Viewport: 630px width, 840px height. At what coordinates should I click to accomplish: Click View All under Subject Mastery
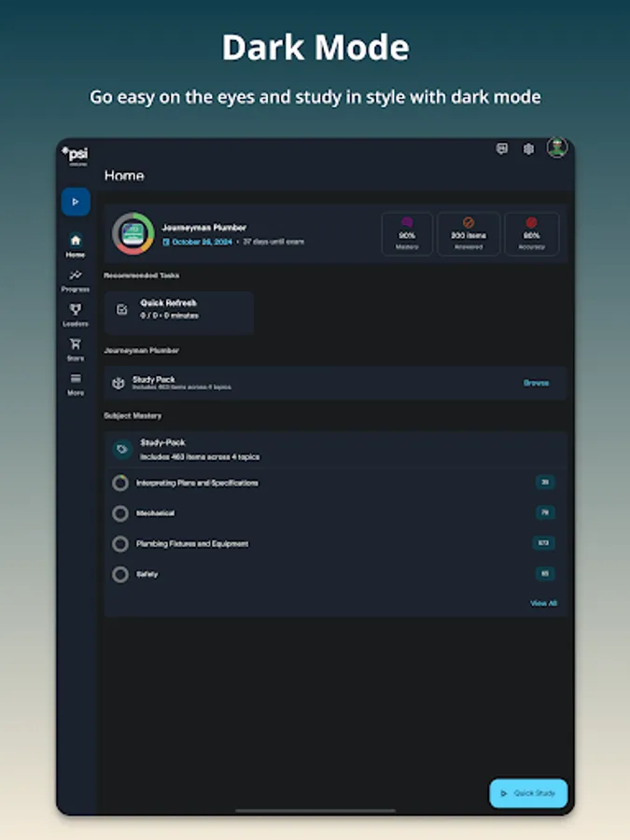tap(544, 603)
